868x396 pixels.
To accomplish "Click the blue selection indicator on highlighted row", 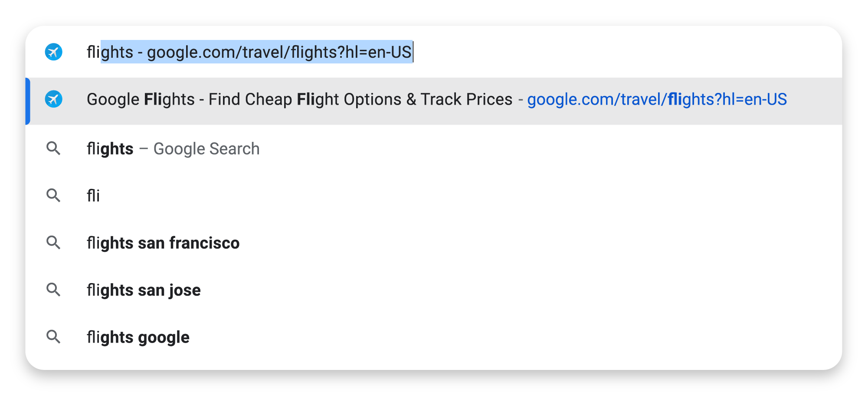I will tap(28, 101).
